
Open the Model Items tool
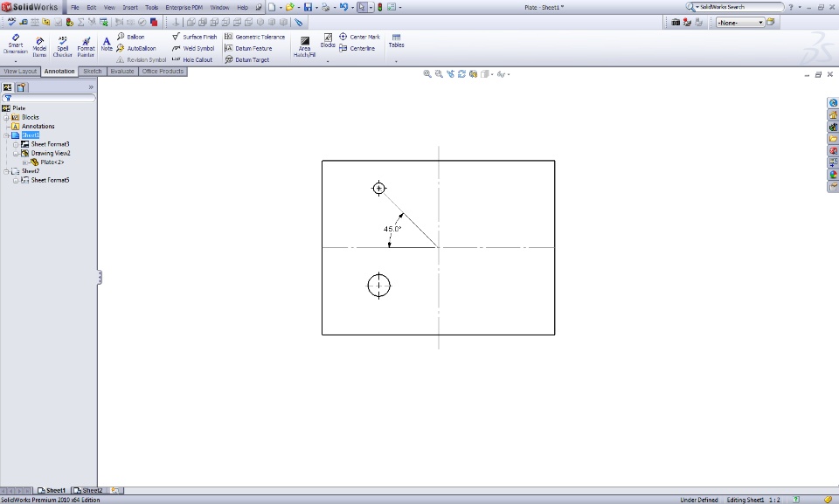point(39,47)
